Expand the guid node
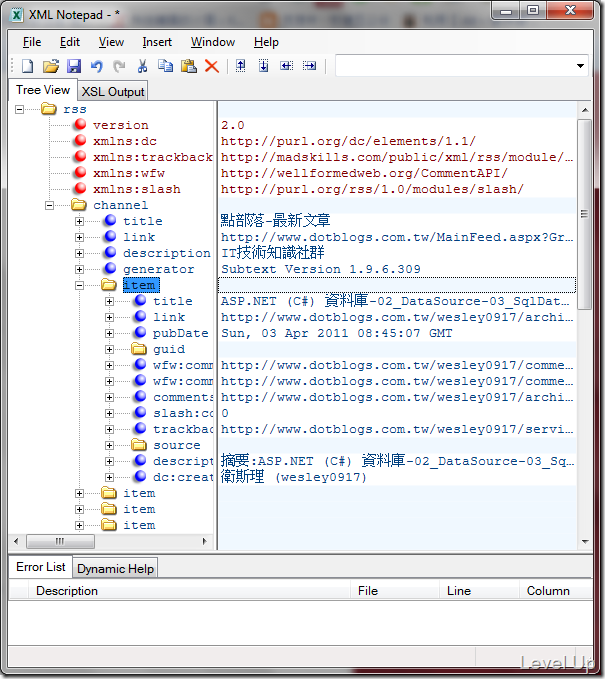Viewport: 605px width, 679px height. [x=109, y=349]
